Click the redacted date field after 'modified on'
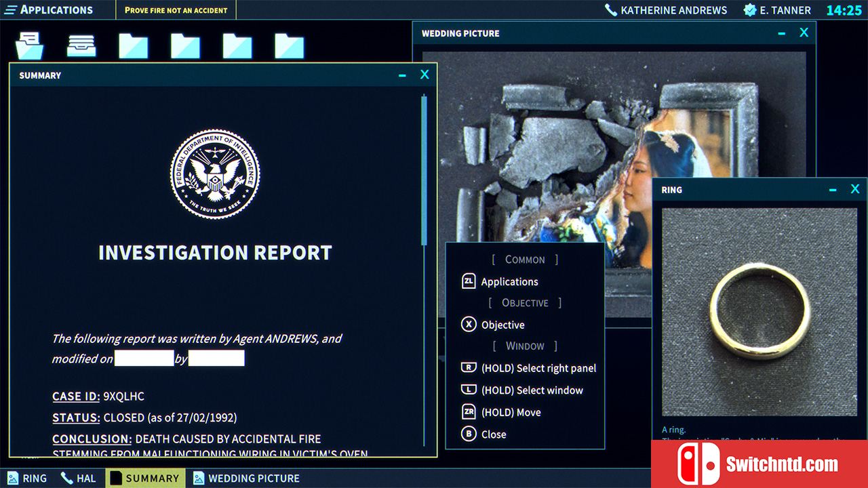This screenshot has width=868, height=488. [144, 359]
